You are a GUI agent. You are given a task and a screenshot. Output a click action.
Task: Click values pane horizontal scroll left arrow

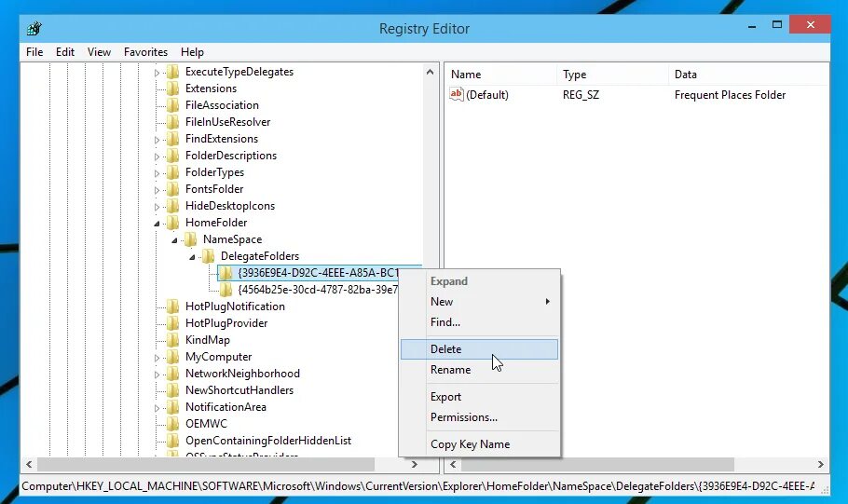pyautogui.click(x=453, y=464)
